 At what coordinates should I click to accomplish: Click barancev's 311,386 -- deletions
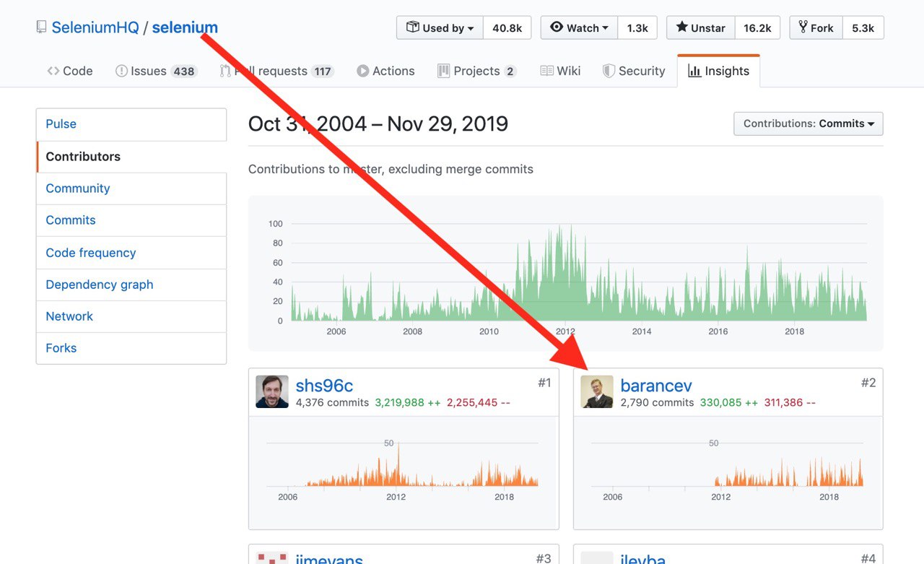pos(790,403)
